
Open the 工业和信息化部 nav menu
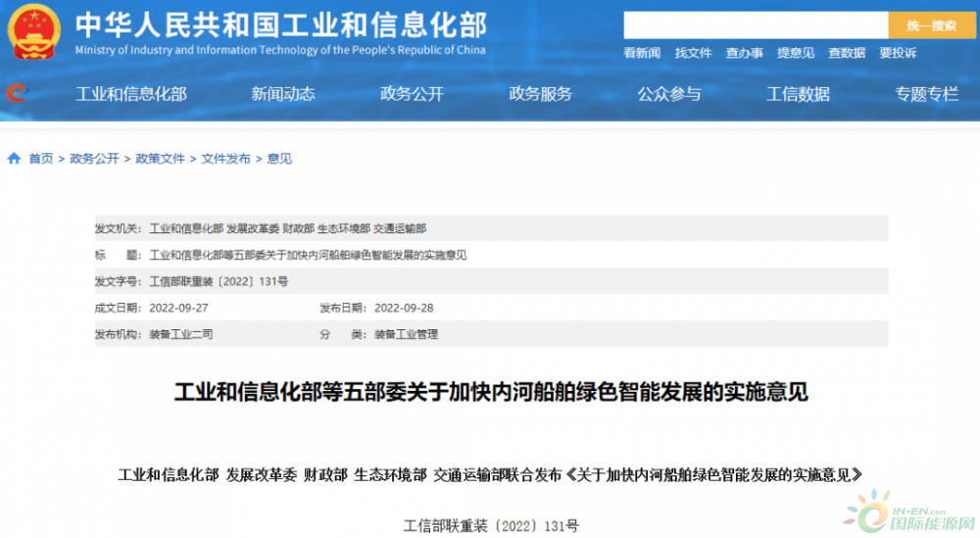(131, 94)
